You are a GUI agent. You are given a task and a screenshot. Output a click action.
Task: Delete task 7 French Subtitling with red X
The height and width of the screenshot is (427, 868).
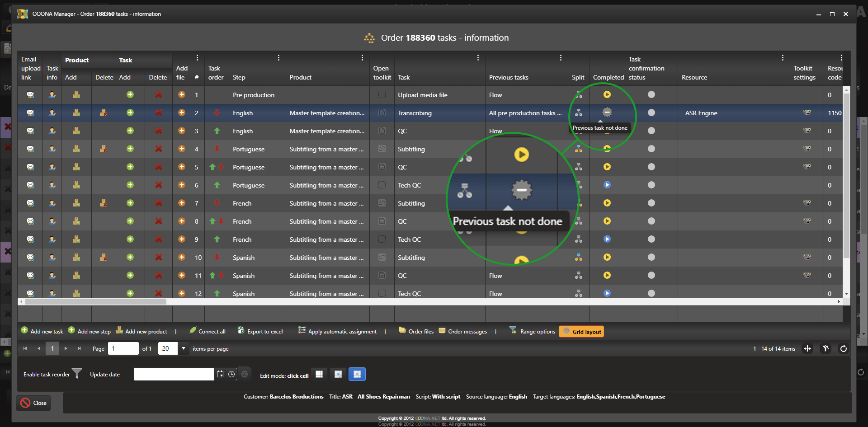[x=158, y=203]
